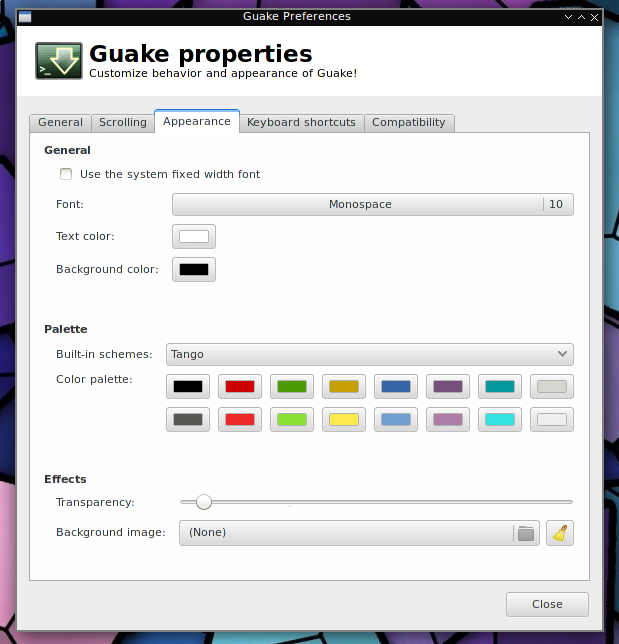Click window menu icon in title bar corner
The image size is (619, 644).
point(25,17)
